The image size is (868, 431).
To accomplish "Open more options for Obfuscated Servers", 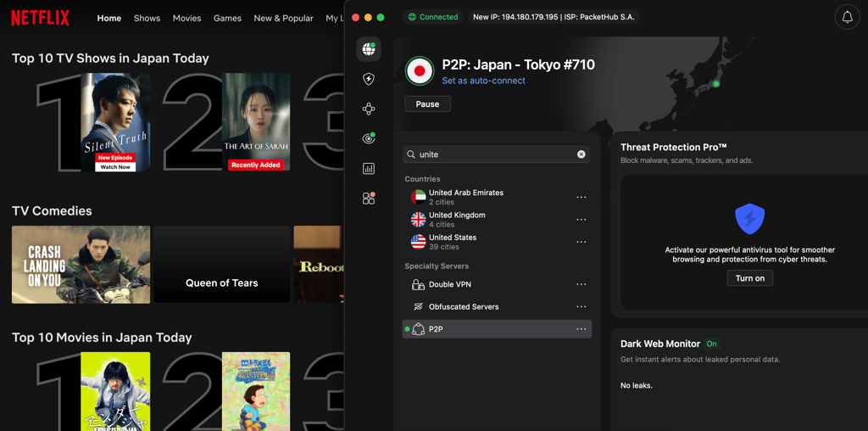I will [581, 306].
